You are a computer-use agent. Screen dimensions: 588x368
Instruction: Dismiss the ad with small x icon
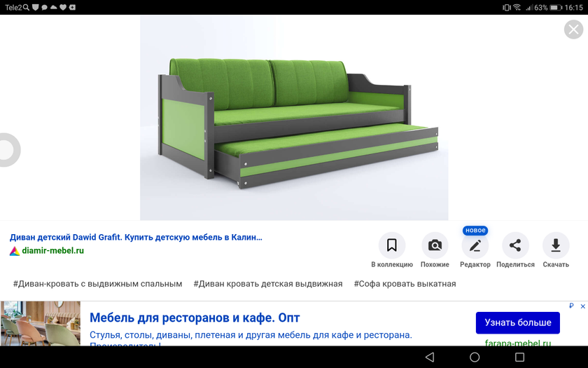(583, 306)
